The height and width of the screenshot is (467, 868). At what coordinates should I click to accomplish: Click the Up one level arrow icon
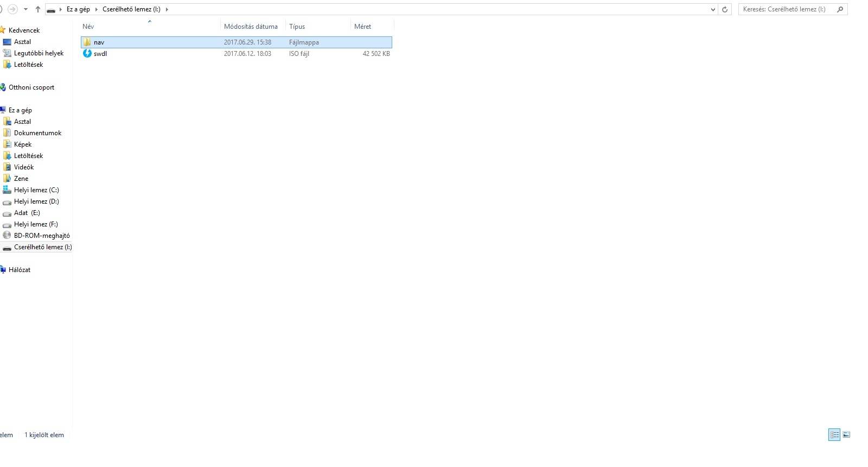tap(37, 9)
